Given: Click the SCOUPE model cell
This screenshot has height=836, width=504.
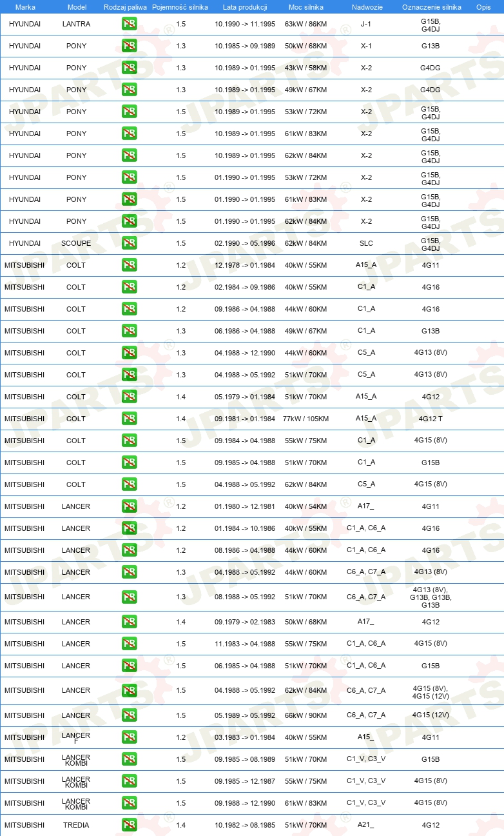Looking at the screenshot, I should click(76, 244).
